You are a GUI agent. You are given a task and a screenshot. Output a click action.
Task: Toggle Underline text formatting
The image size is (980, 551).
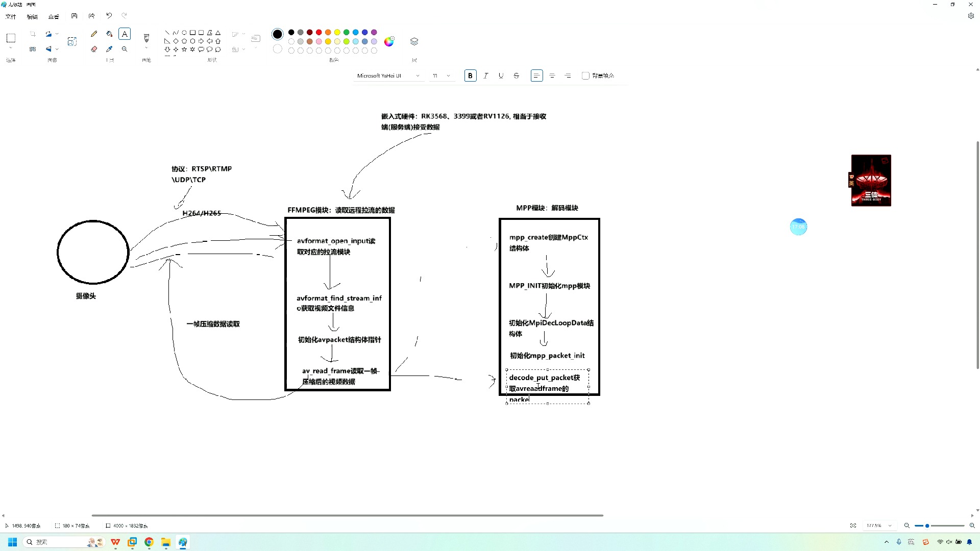(x=501, y=76)
